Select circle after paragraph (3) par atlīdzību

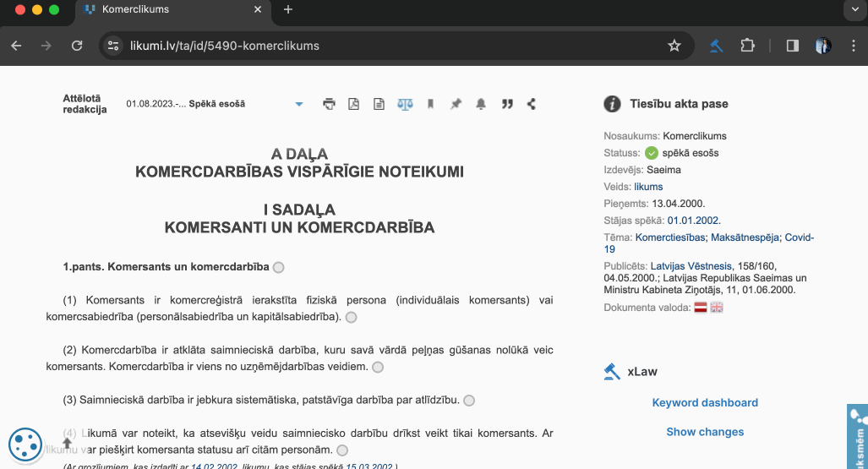click(x=469, y=401)
